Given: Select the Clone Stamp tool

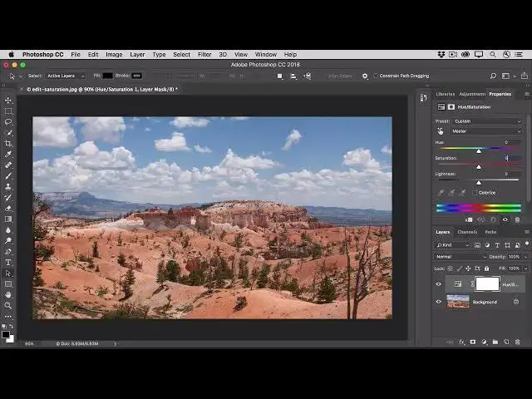Looking at the screenshot, I should (8, 186).
